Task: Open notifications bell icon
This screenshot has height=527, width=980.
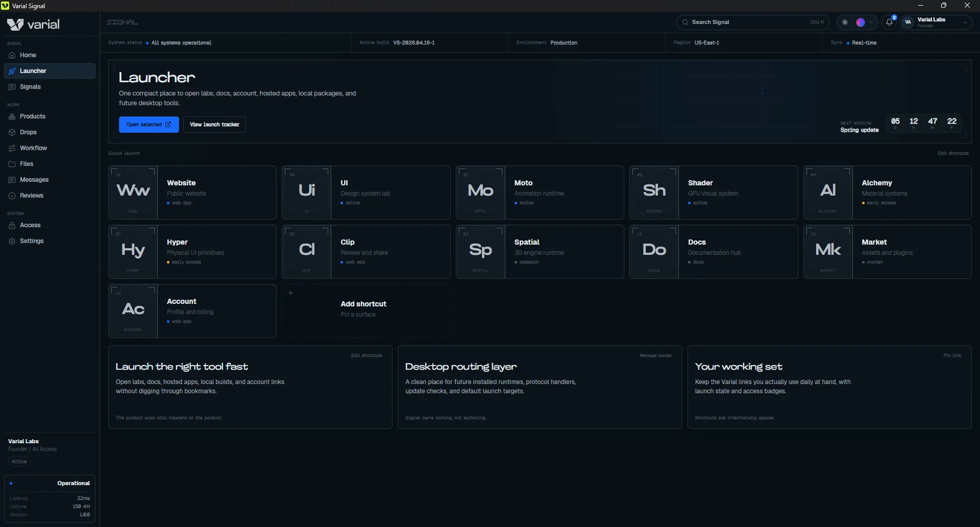Action: 889,22
